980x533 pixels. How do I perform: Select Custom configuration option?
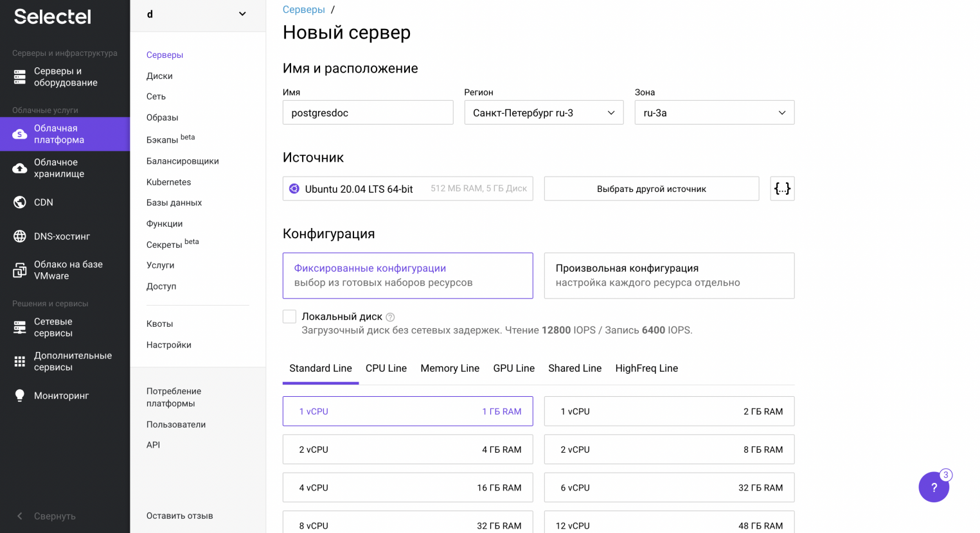pyautogui.click(x=669, y=275)
